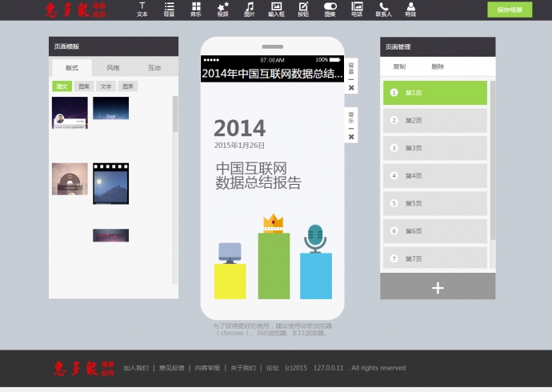This screenshot has height=392, width=552.
Task: Click the green 保存场景 button
Action: point(509,10)
